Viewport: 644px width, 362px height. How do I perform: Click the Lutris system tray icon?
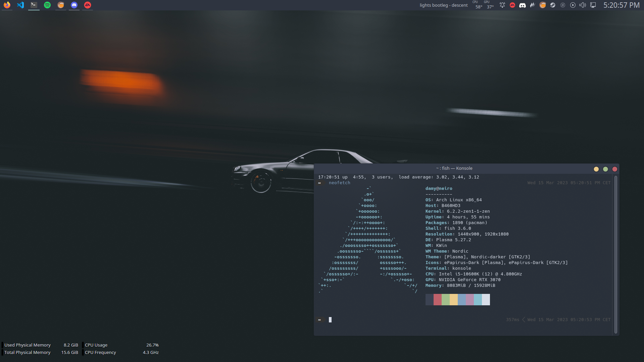[543, 5]
